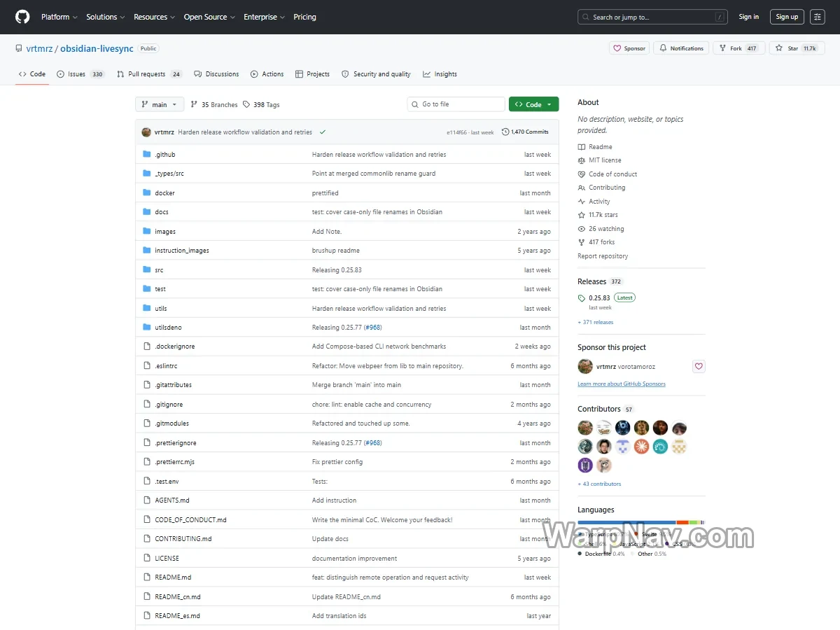The image size is (840, 630).
Task: Click the Go to file input
Action: pyautogui.click(x=456, y=104)
